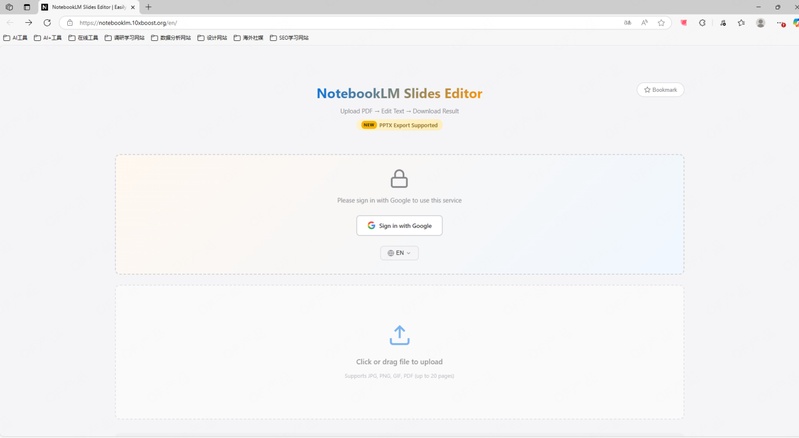Open the Favorites list toolbar icon
The image size is (799, 438).
[741, 22]
